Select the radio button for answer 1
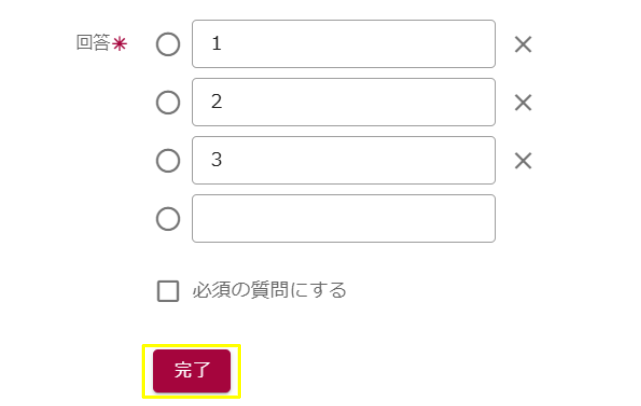The width and height of the screenshot is (641, 406). coord(168,44)
